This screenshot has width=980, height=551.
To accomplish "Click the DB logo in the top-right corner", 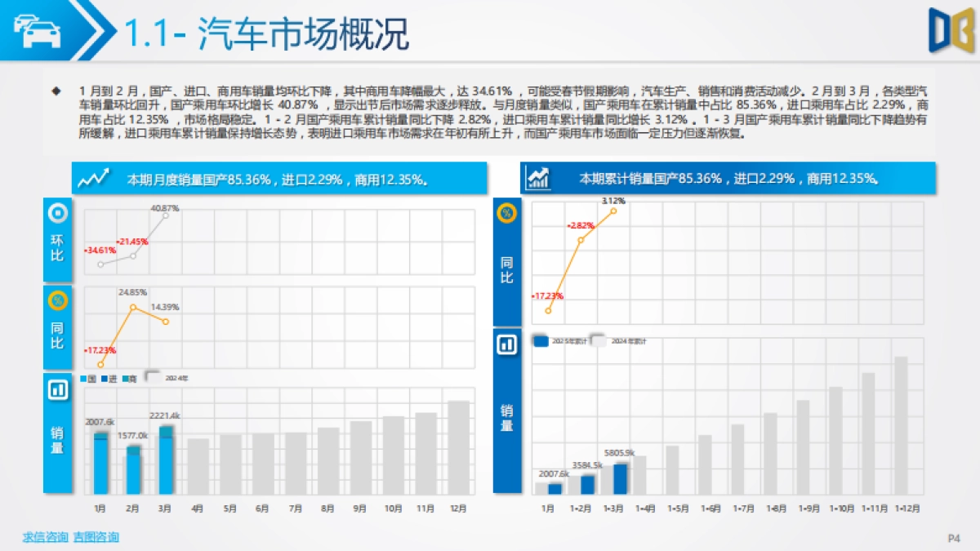I will pyautogui.click(x=950, y=31).
